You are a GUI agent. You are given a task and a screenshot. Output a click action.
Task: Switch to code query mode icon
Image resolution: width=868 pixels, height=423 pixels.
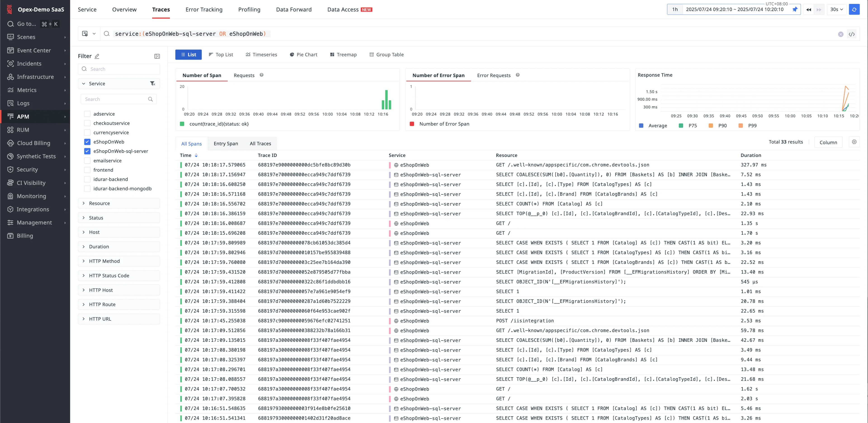click(852, 34)
